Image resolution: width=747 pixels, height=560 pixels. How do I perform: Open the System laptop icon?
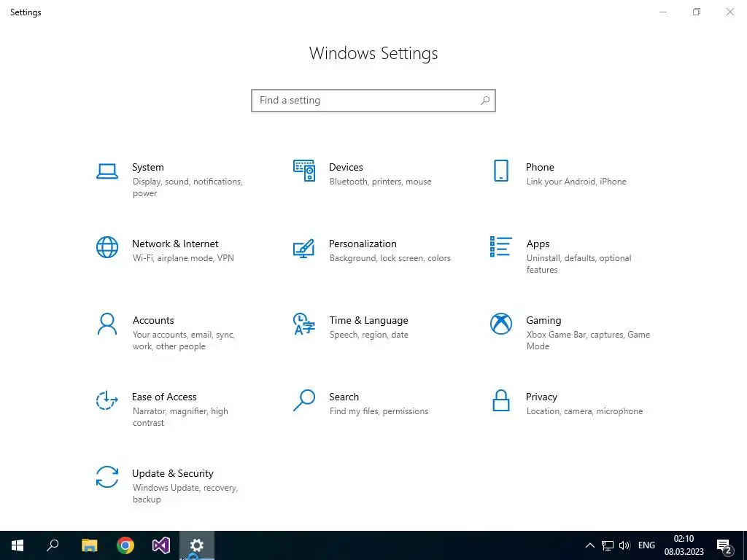coord(107,171)
